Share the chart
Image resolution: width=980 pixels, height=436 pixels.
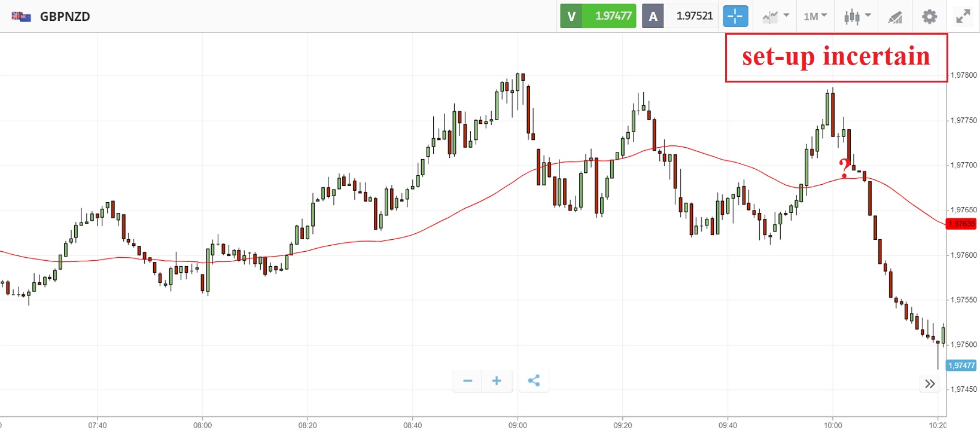coord(534,381)
